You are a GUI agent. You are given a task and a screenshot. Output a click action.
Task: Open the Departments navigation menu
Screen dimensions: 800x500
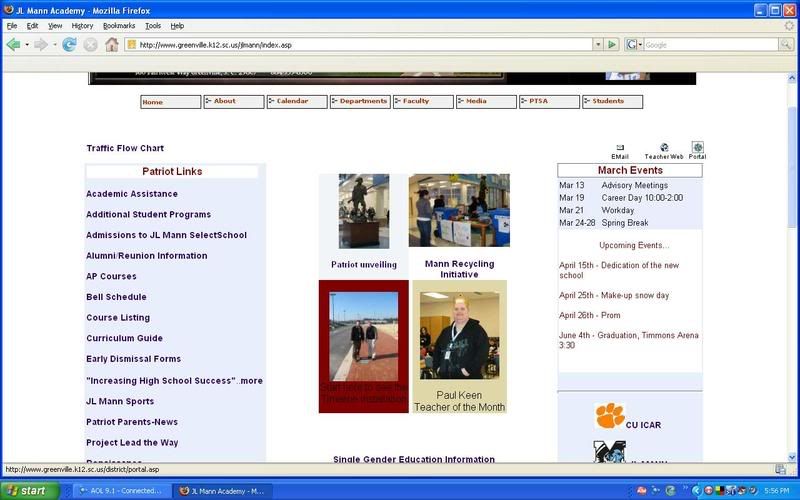(x=360, y=102)
